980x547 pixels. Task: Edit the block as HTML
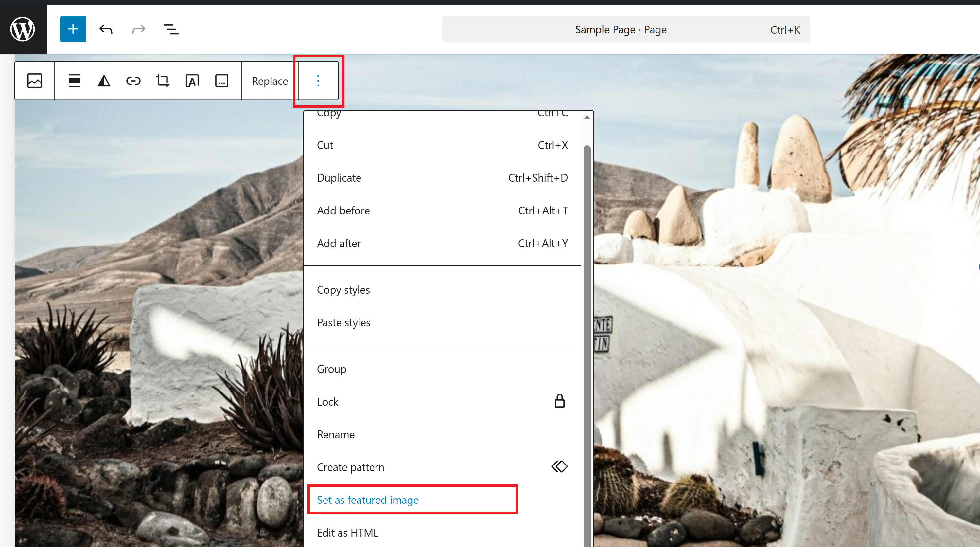coord(442,533)
